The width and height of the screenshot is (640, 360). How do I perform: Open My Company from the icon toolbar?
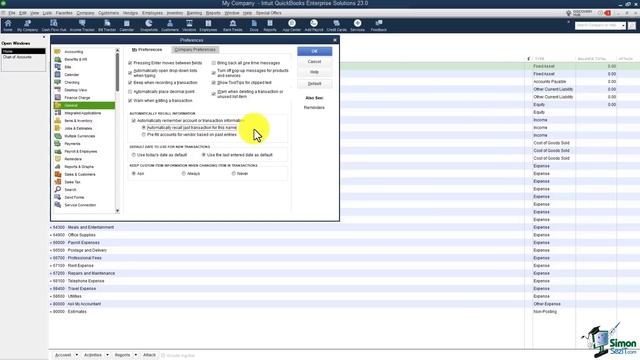click(x=27, y=25)
